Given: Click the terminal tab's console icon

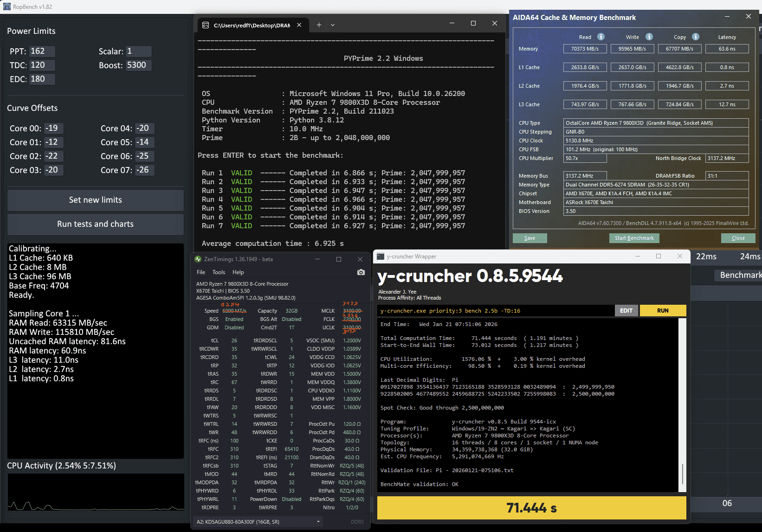Looking at the screenshot, I should [x=206, y=25].
